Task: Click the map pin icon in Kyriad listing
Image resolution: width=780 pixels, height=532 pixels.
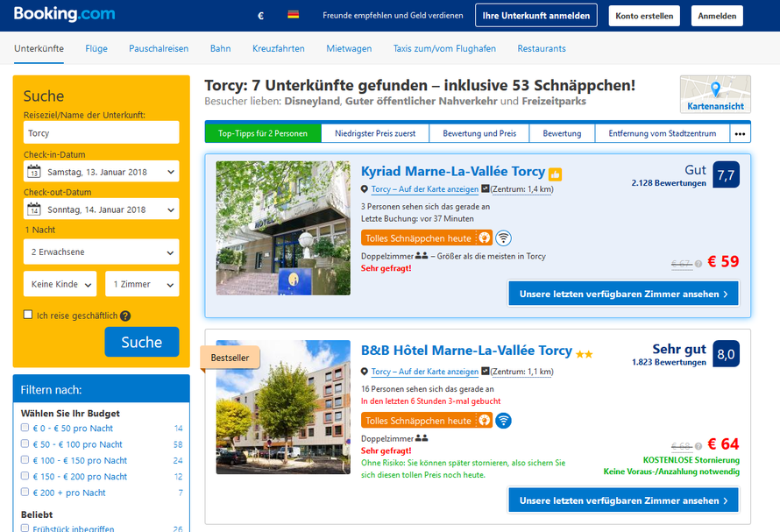Action: point(365,189)
